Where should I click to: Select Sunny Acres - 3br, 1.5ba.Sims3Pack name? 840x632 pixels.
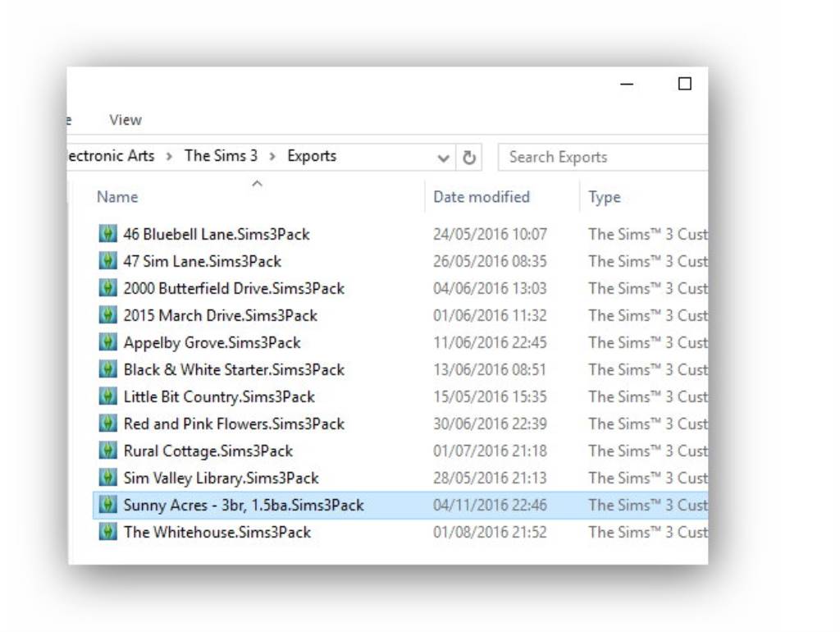[243, 505]
